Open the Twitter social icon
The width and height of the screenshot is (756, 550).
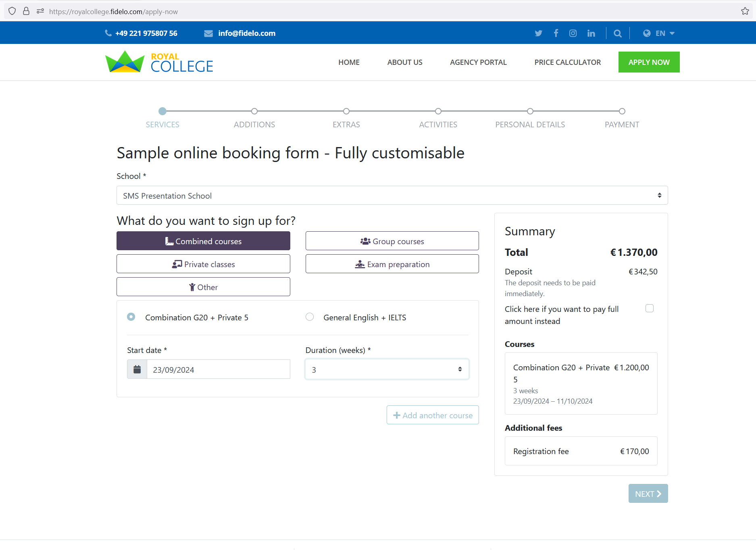point(538,33)
